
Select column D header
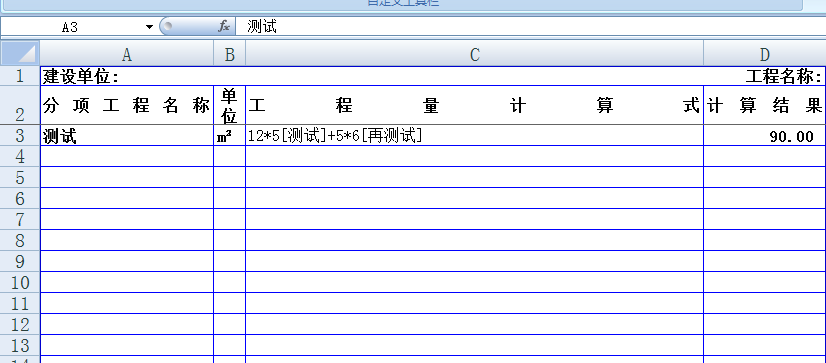765,54
